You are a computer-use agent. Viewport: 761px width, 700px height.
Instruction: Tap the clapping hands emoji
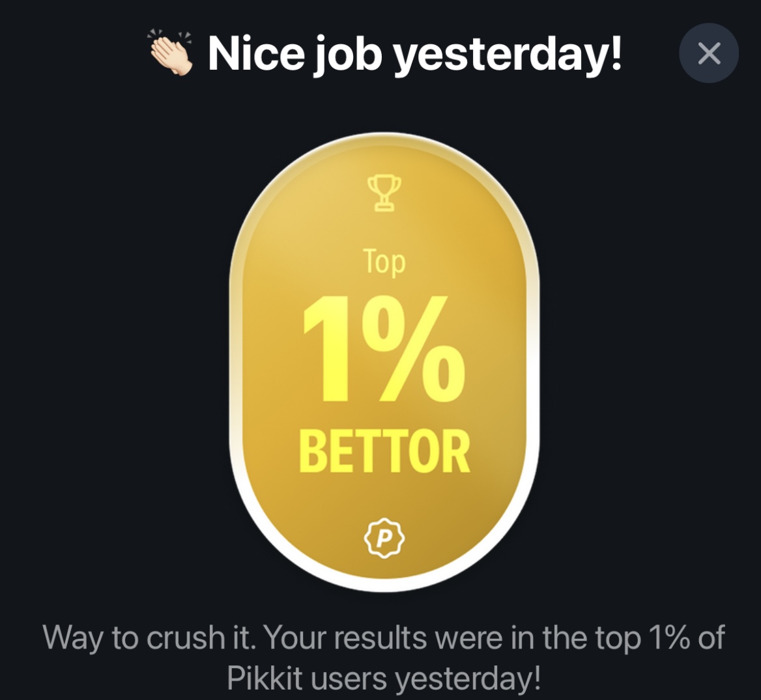(x=171, y=52)
